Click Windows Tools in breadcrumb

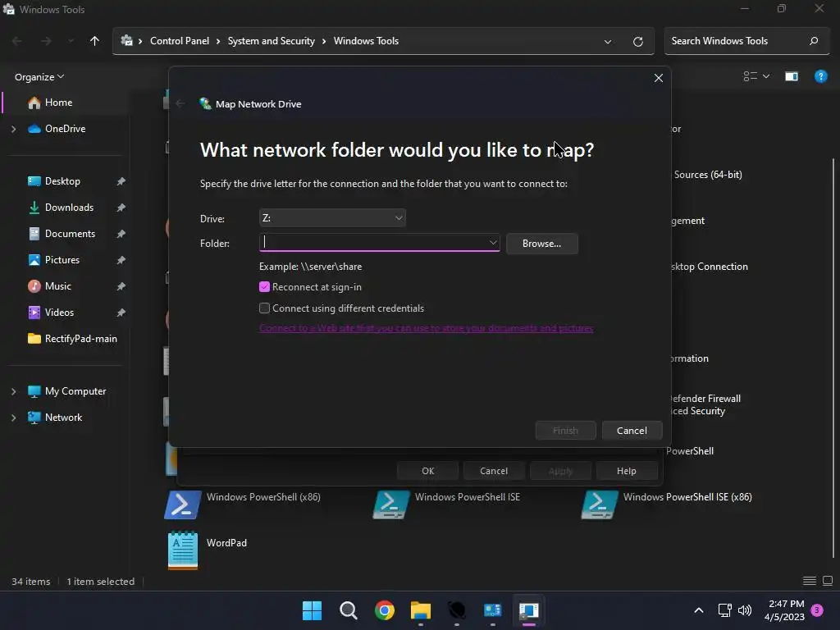pyautogui.click(x=366, y=41)
